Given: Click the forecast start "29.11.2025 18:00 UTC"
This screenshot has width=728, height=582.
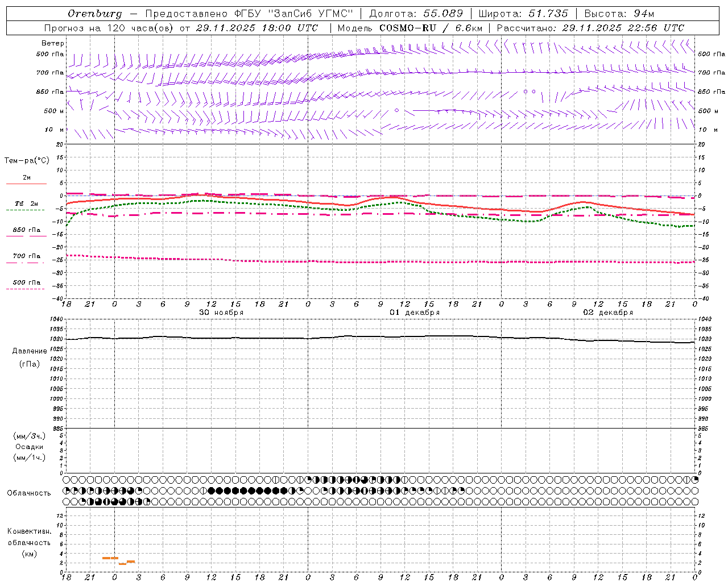Looking at the screenshot, I should point(257,28).
